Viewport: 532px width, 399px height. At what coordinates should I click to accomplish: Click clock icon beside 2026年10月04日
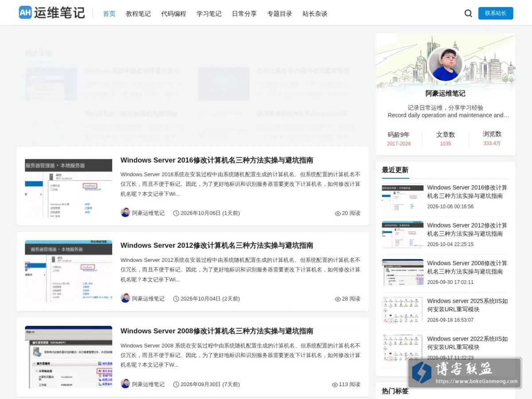(176, 299)
